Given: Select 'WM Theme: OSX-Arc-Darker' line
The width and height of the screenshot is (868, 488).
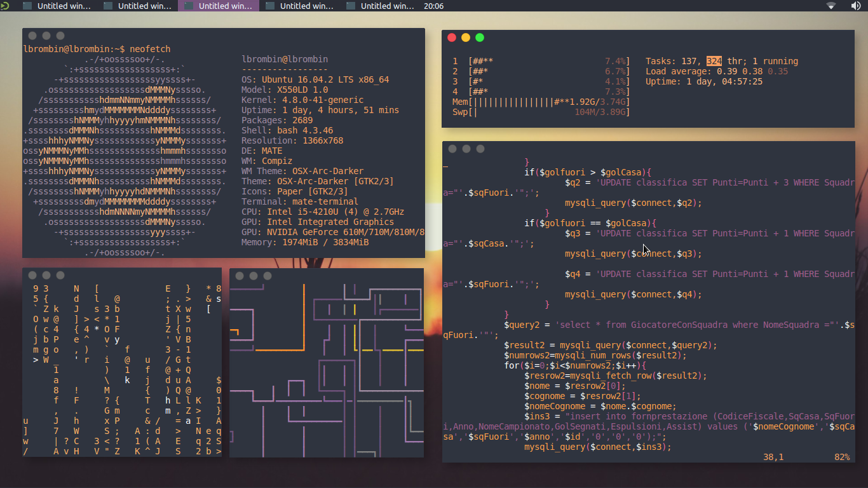Looking at the screenshot, I should click(x=302, y=171).
